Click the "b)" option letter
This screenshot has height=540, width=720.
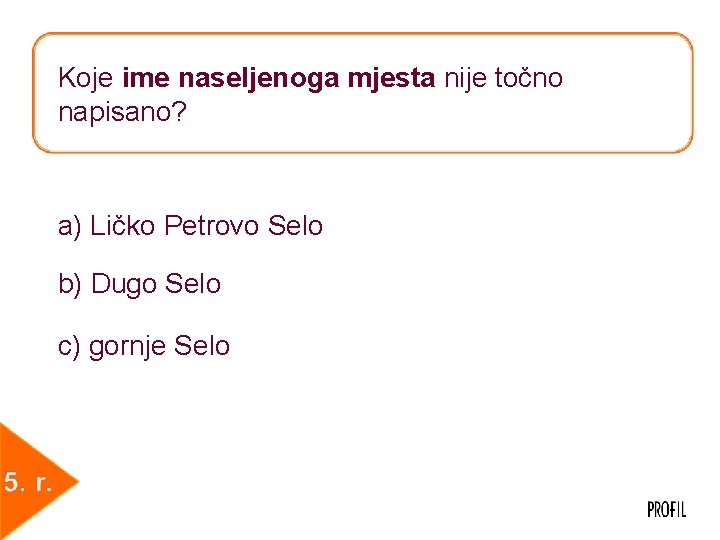70,284
